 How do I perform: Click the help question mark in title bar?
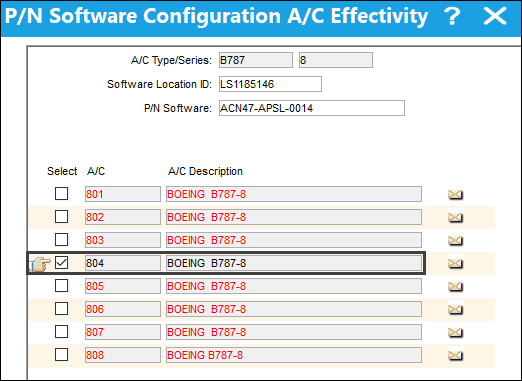(x=452, y=16)
